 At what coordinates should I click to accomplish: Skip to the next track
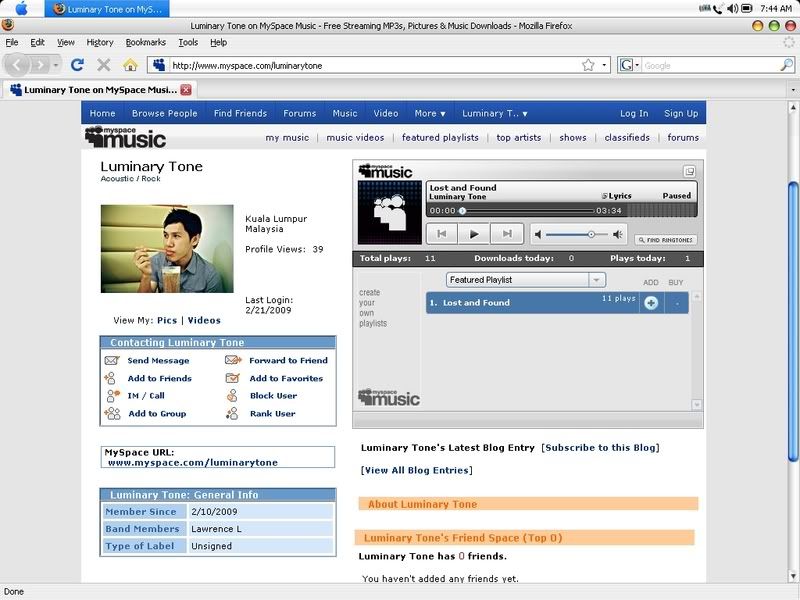pos(507,234)
